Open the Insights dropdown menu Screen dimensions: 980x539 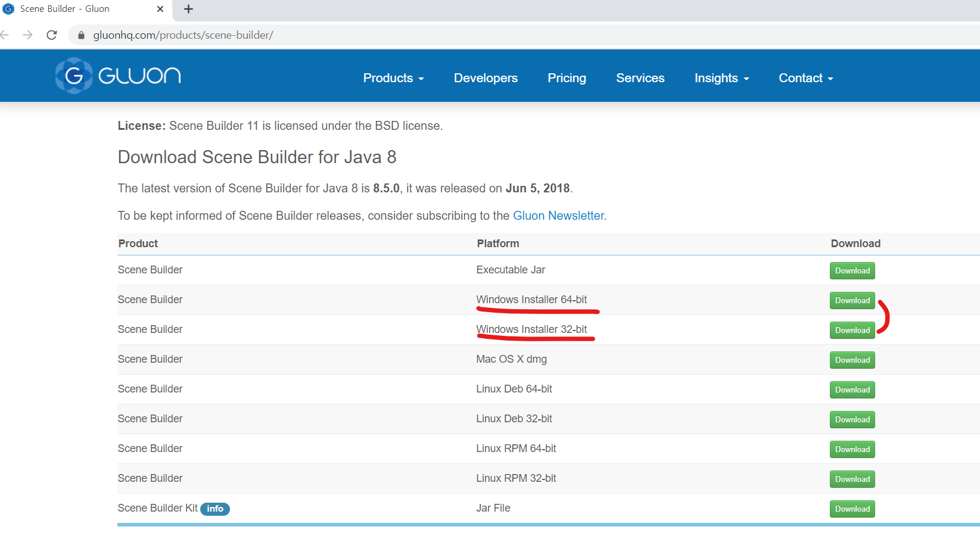[722, 78]
